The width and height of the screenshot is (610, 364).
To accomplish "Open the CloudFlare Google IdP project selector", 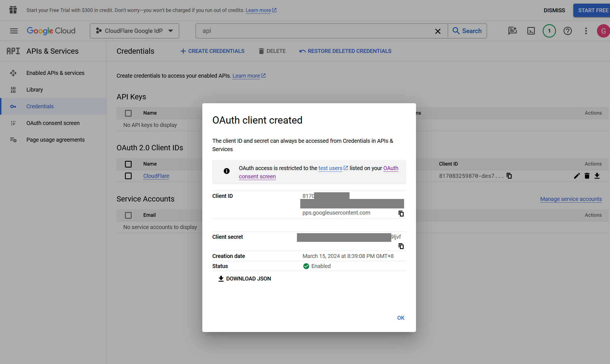I will pos(134,31).
